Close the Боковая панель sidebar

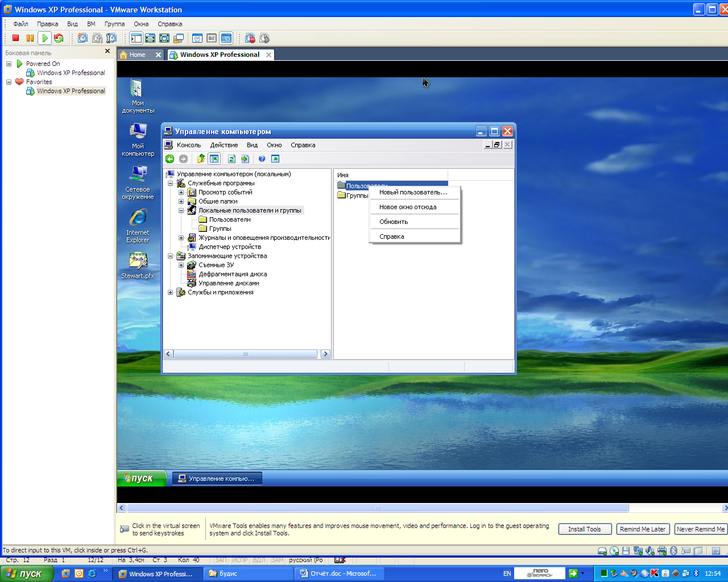[x=107, y=51]
